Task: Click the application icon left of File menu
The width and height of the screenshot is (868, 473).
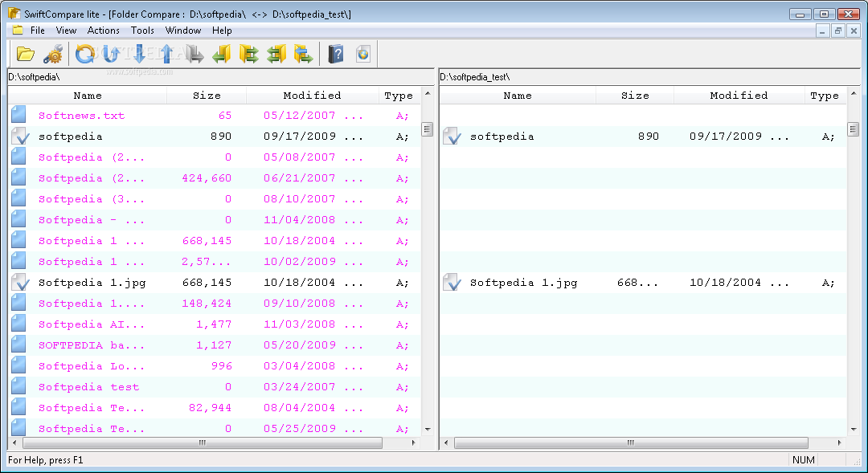Action: (x=18, y=30)
